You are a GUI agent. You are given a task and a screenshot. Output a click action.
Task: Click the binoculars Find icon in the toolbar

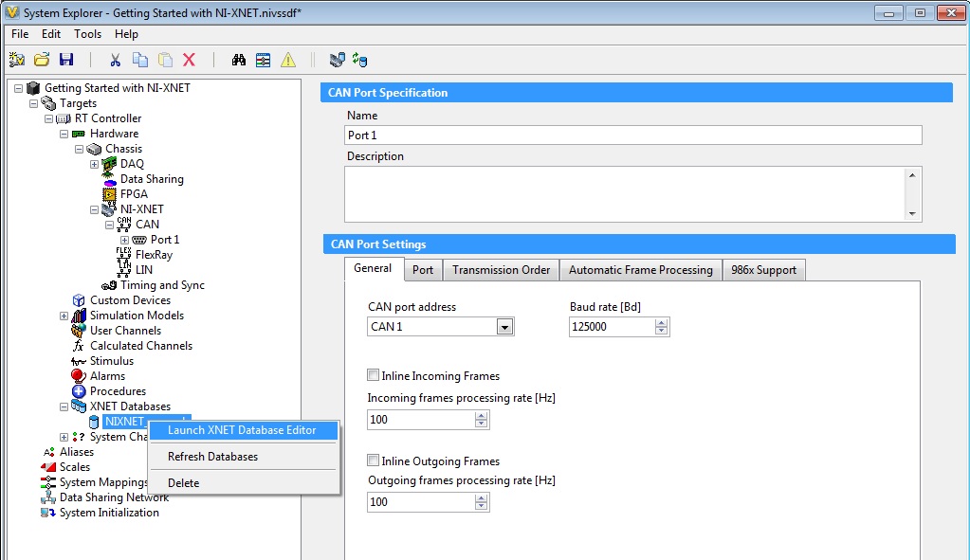pos(239,60)
